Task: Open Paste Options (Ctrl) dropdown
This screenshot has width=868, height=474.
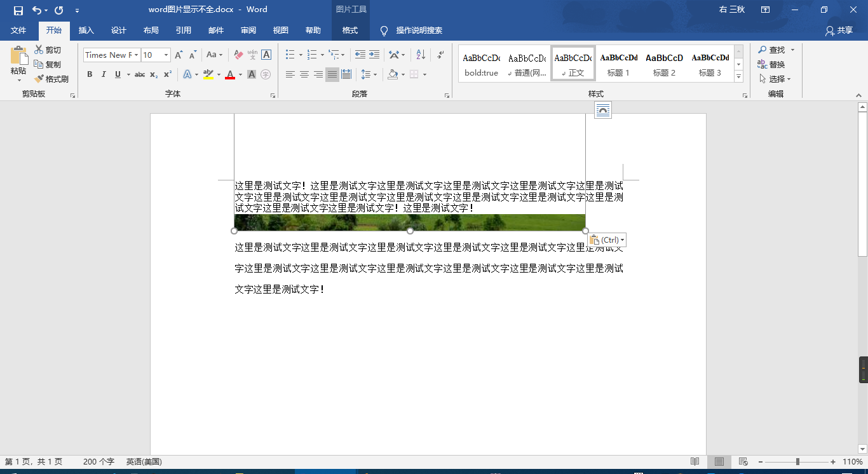Action: click(x=607, y=240)
